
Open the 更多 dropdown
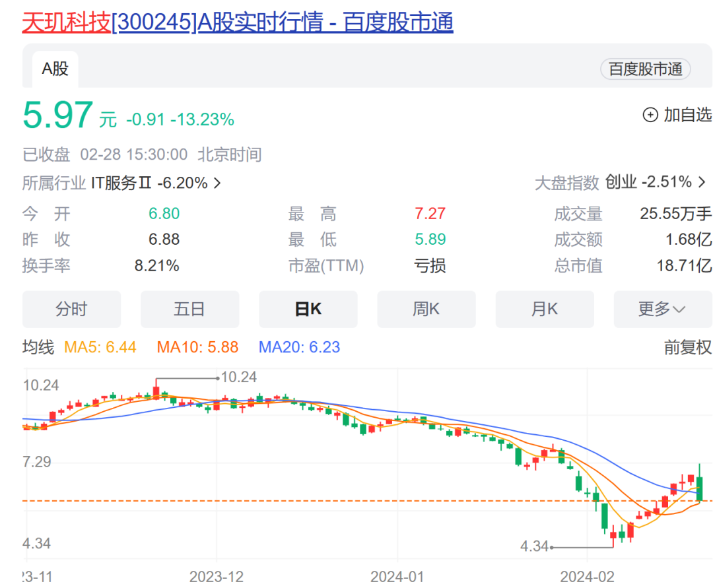[x=663, y=309]
